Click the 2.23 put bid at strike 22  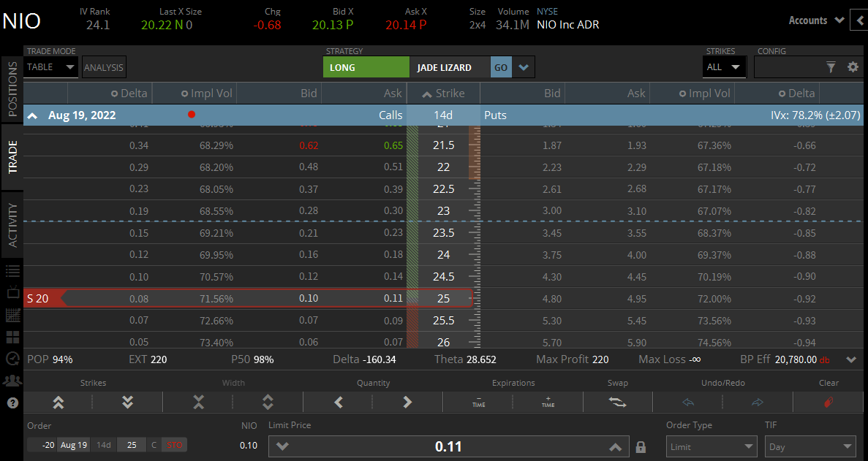point(552,167)
